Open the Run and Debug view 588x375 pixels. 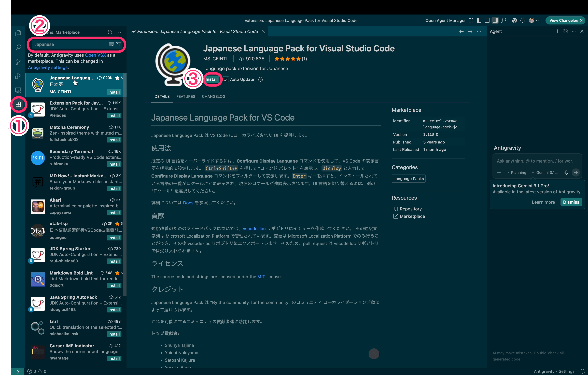[x=18, y=76]
